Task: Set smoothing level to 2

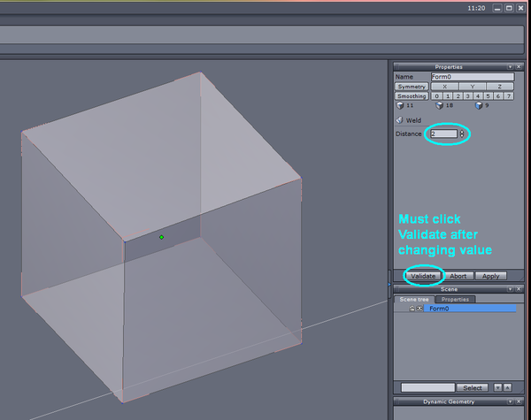Action: pyautogui.click(x=458, y=96)
